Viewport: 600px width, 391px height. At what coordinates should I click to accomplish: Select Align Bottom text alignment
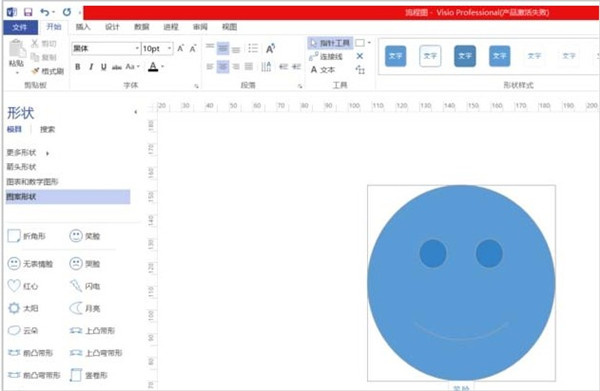tap(236, 49)
